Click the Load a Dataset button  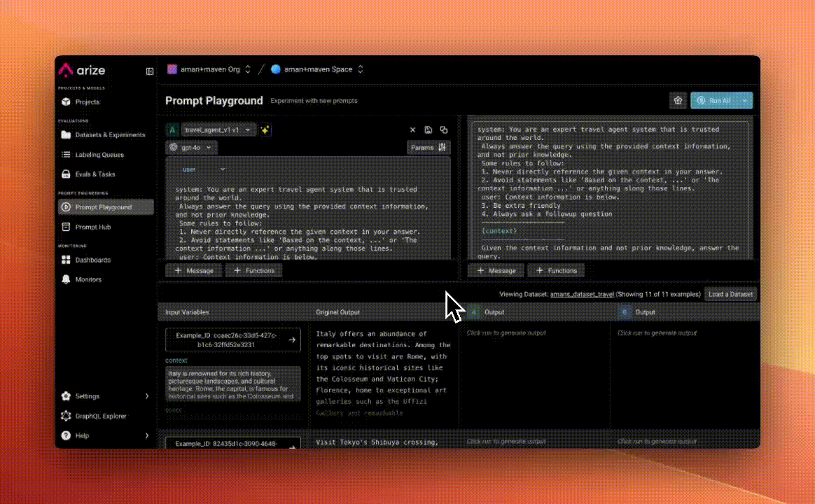pyautogui.click(x=730, y=294)
